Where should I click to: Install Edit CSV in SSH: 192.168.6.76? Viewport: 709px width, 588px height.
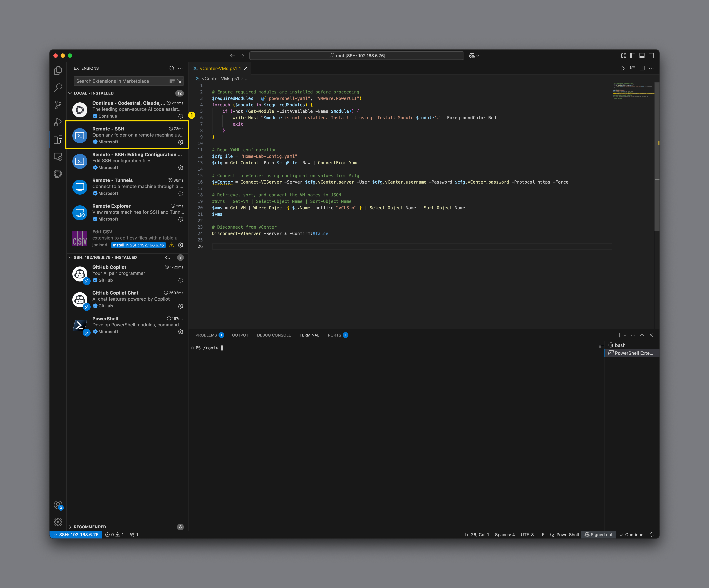click(138, 245)
